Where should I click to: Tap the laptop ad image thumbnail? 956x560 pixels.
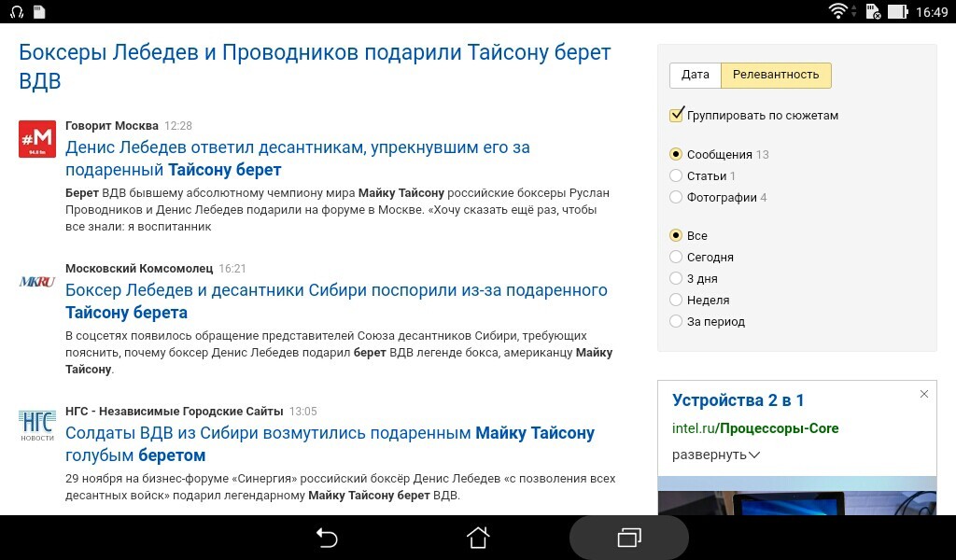(x=797, y=496)
